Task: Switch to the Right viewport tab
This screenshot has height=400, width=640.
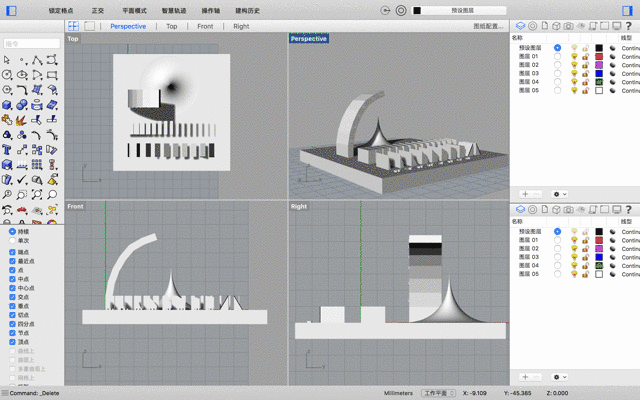Action: pos(241,26)
